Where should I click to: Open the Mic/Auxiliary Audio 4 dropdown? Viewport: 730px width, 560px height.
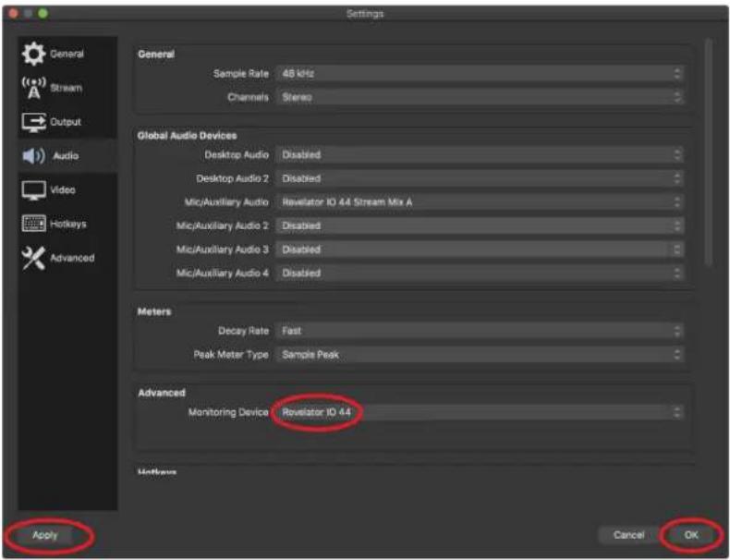pyautogui.click(x=480, y=274)
